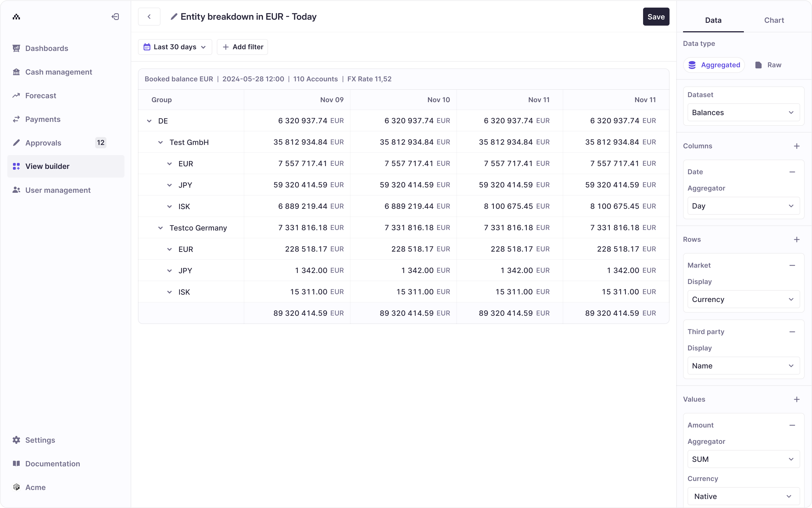Click the sidebar collapse icon

click(x=115, y=17)
